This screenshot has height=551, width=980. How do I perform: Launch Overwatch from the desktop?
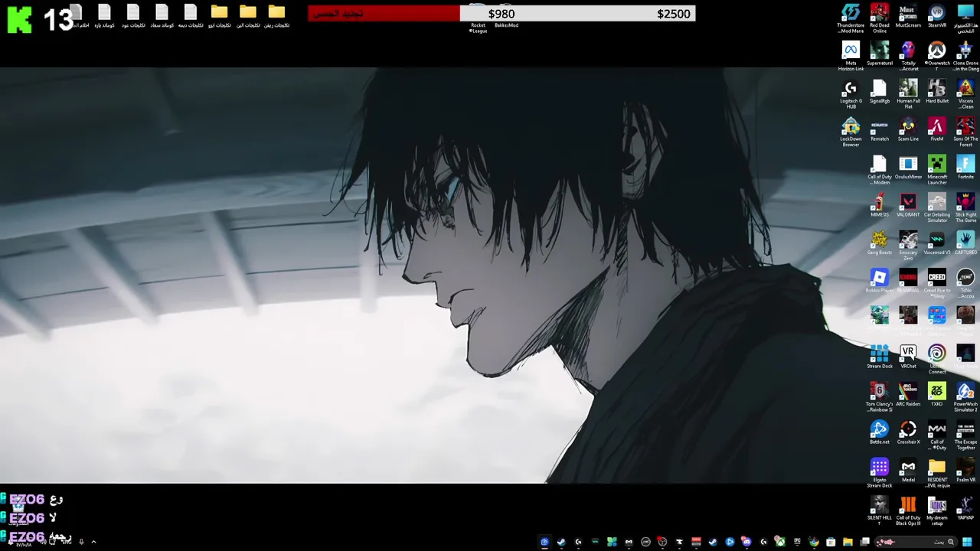click(x=937, y=57)
